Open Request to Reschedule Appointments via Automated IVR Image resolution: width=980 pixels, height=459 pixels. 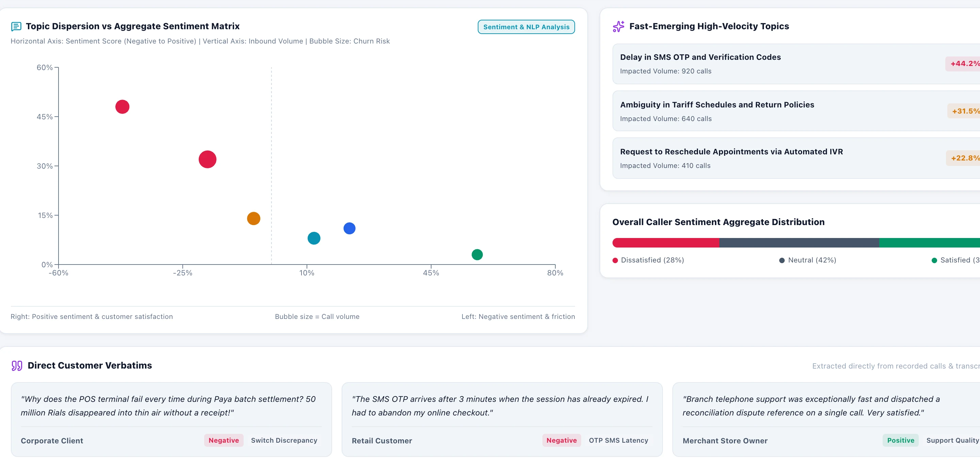tap(796, 158)
